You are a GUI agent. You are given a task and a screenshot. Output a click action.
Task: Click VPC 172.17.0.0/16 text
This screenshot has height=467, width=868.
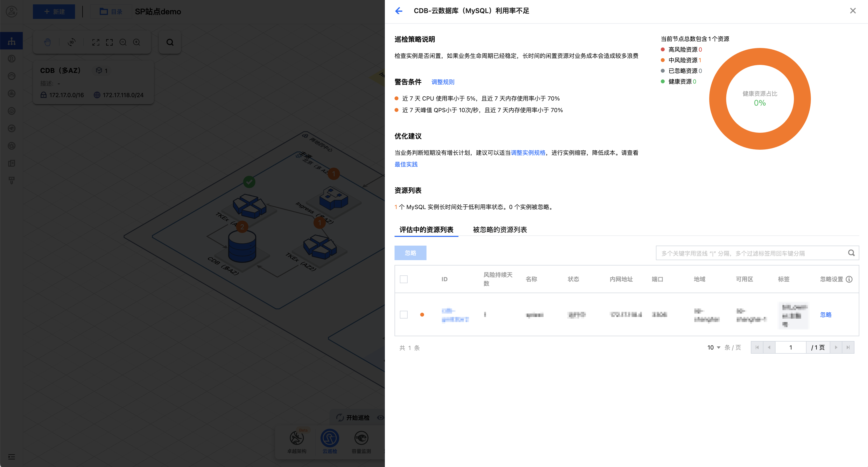66,95
